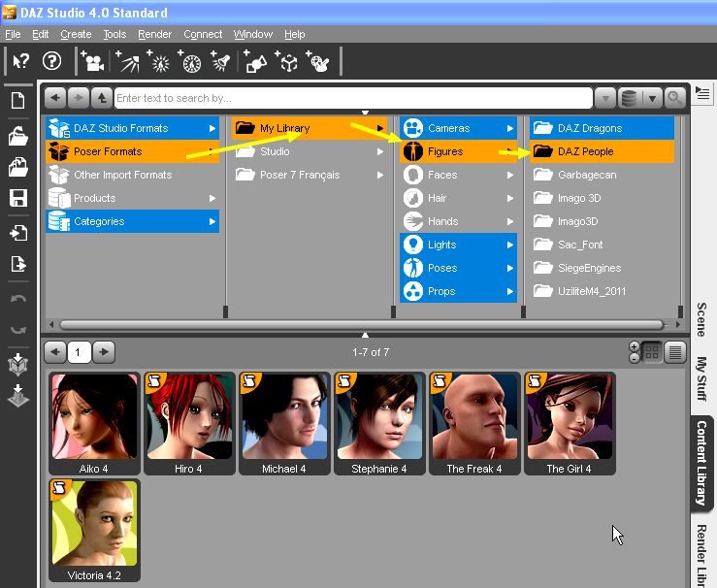The width and height of the screenshot is (717, 588).
Task: Select Hair category
Action: tap(458, 198)
